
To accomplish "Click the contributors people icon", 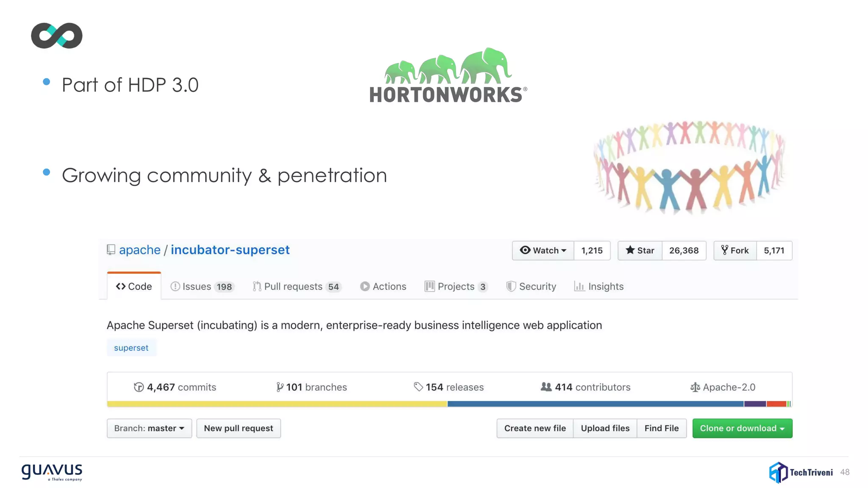I will click(x=546, y=387).
